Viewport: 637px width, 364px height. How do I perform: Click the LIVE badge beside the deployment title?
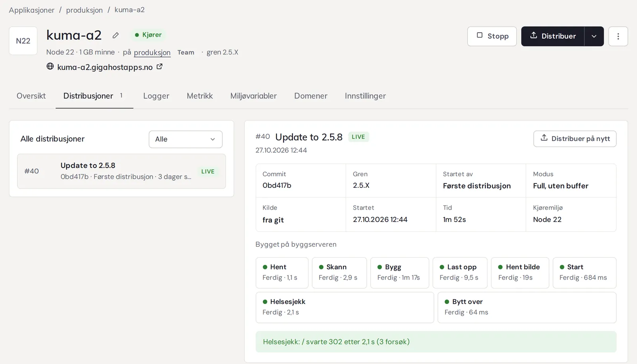pos(358,137)
